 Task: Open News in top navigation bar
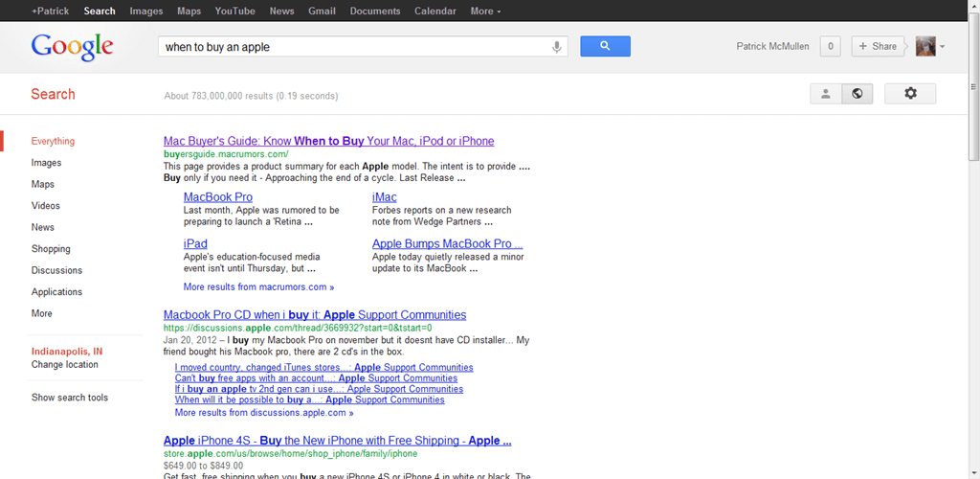point(282,11)
